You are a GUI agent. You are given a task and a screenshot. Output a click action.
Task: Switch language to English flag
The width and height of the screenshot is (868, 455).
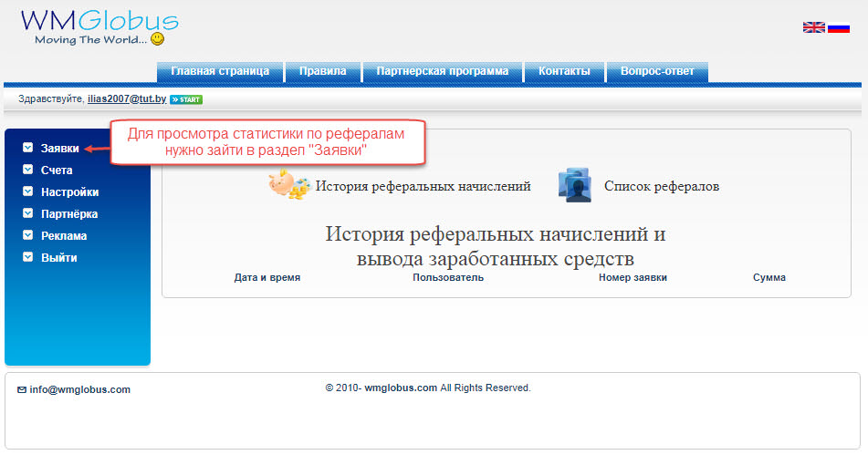[813, 27]
